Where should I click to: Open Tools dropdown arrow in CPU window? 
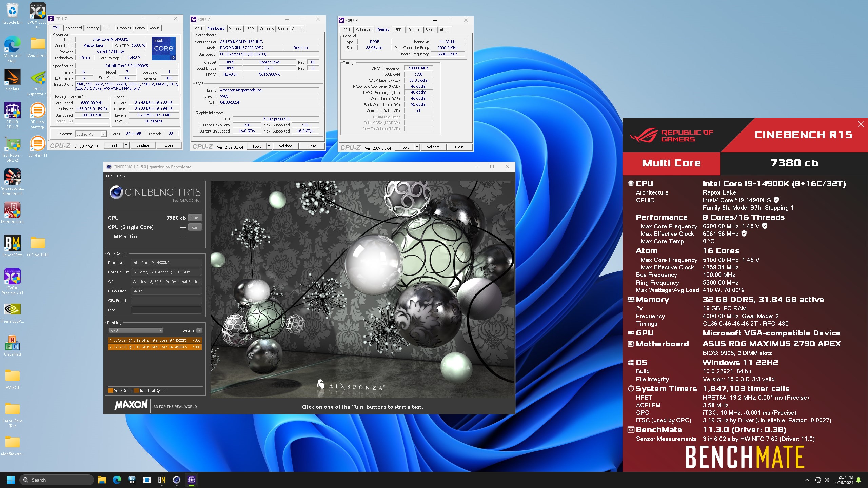pos(126,145)
